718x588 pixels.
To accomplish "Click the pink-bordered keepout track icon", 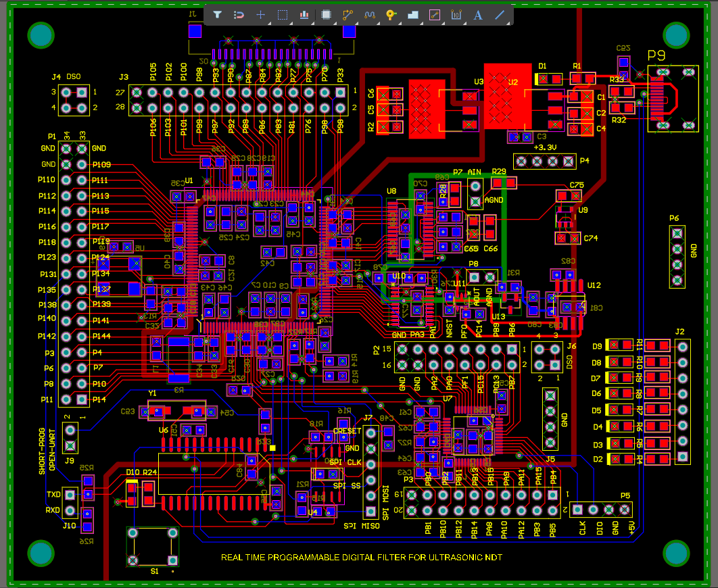I will point(435,14).
